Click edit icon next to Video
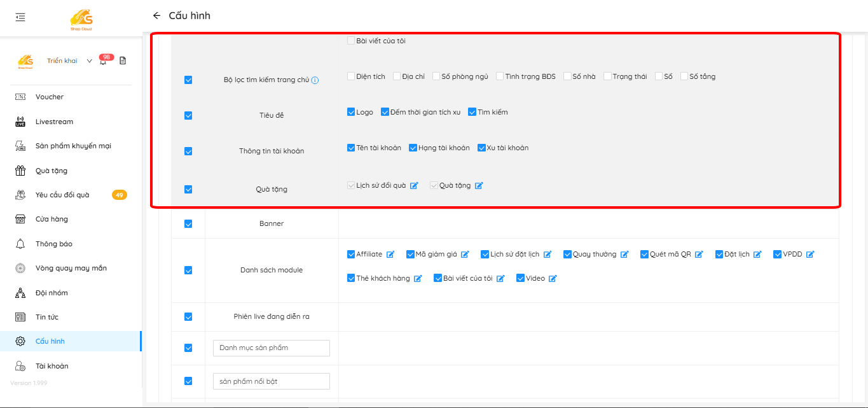The width and height of the screenshot is (868, 408). point(553,279)
